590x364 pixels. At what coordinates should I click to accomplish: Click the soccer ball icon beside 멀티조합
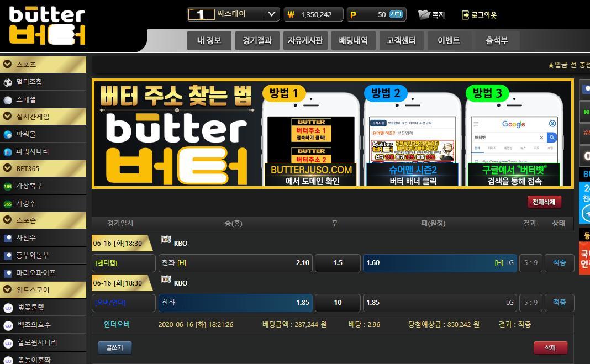(8, 82)
